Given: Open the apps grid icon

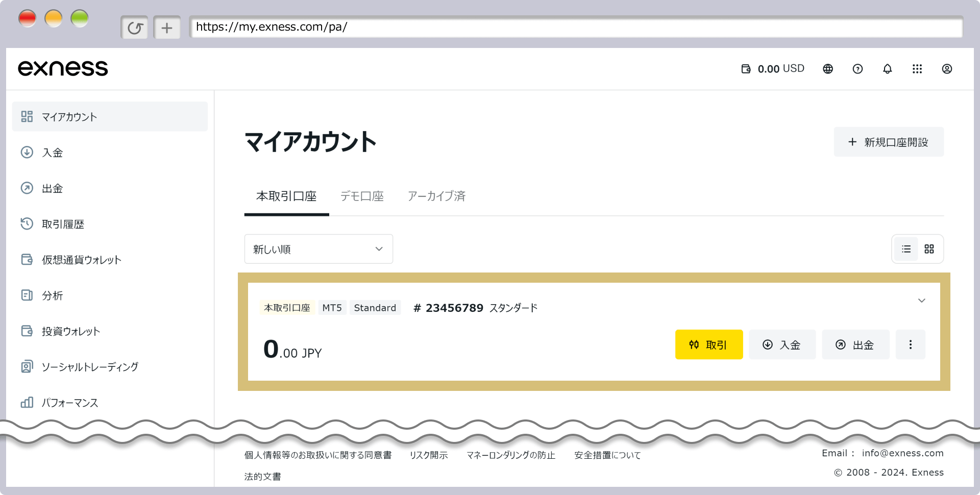Looking at the screenshot, I should point(917,69).
